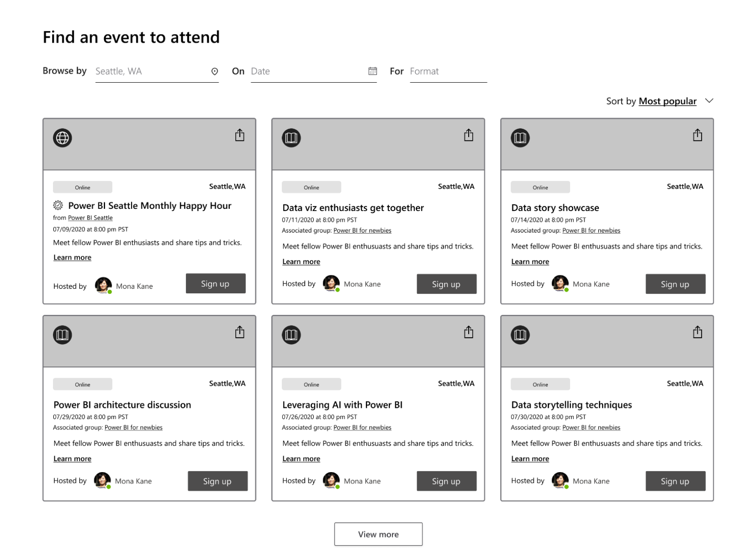Click share icon on Data story showcase card
The height and width of the screenshot is (557, 756).
point(697,135)
